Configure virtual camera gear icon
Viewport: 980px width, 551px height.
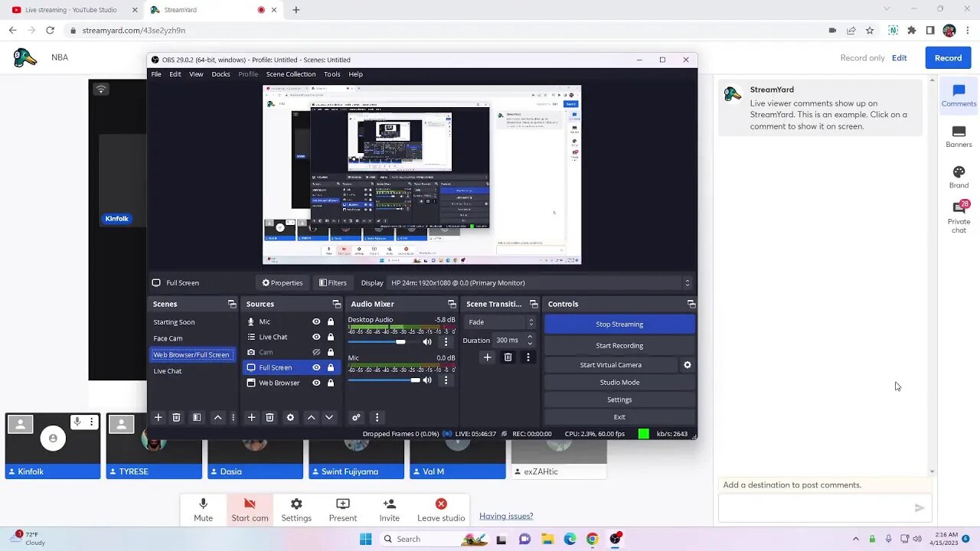point(688,365)
